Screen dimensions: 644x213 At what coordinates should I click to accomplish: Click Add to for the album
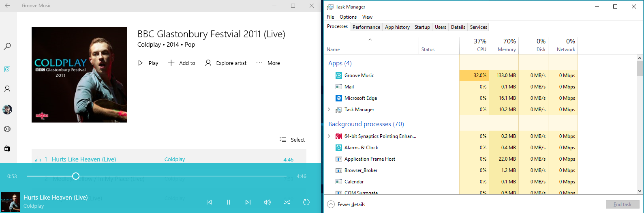[182, 63]
